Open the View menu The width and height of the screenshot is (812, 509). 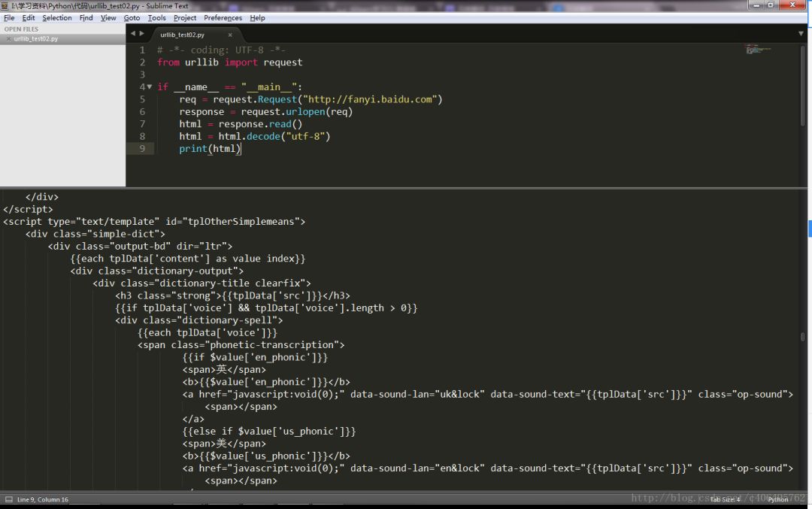tap(108, 17)
